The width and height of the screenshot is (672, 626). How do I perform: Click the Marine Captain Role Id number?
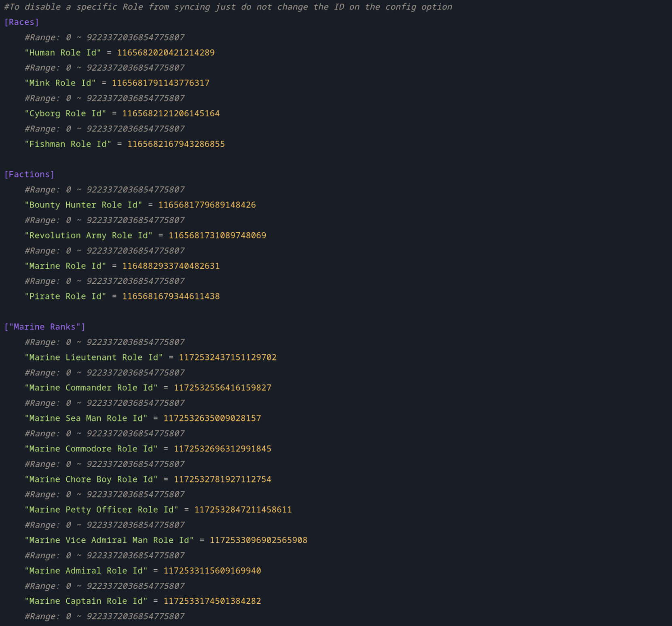click(x=212, y=601)
